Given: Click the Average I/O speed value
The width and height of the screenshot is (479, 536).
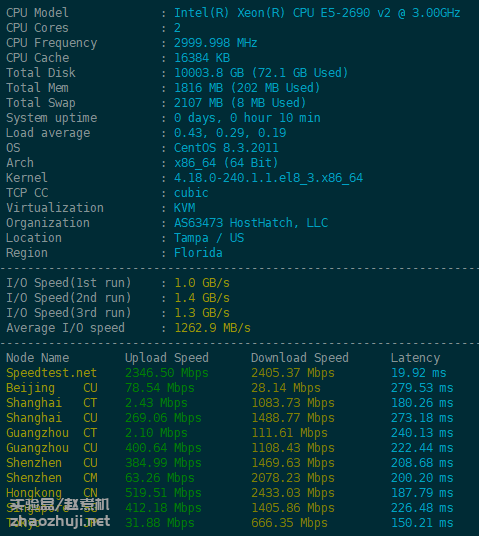Looking at the screenshot, I should tap(212, 328).
